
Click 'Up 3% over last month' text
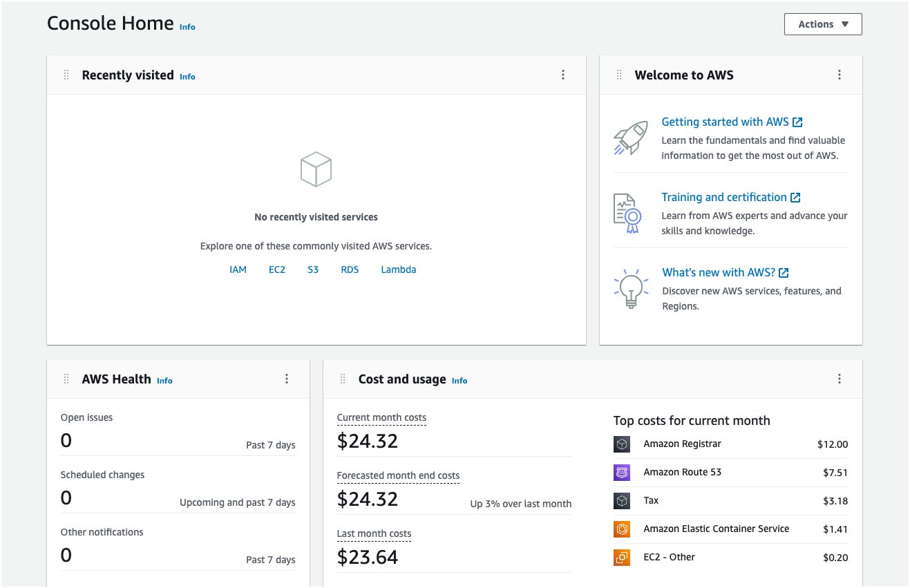point(521,504)
